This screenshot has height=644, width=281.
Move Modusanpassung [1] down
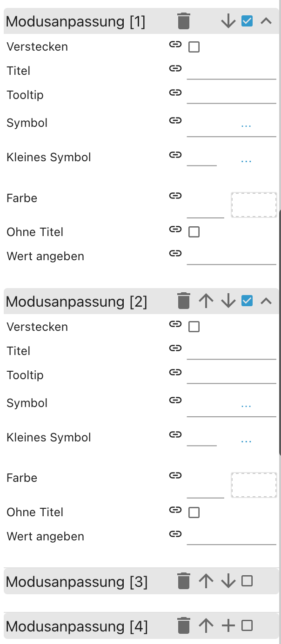pyautogui.click(x=228, y=21)
